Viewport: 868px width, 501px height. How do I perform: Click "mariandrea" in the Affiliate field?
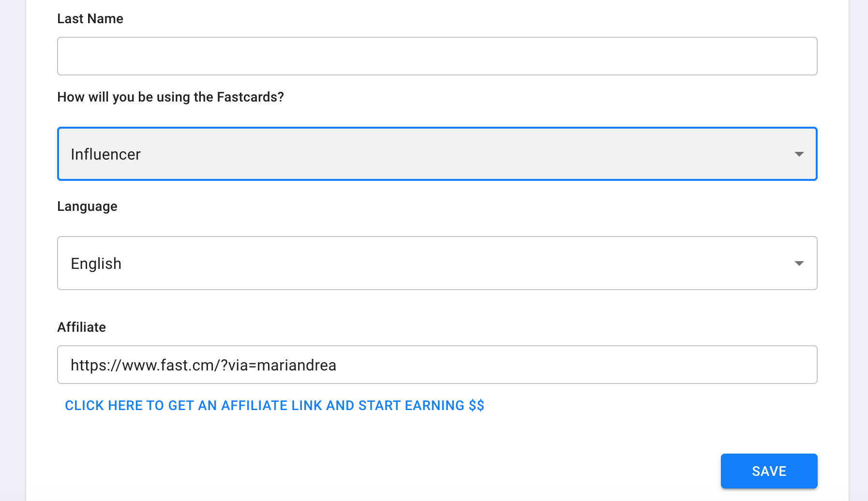pos(296,365)
